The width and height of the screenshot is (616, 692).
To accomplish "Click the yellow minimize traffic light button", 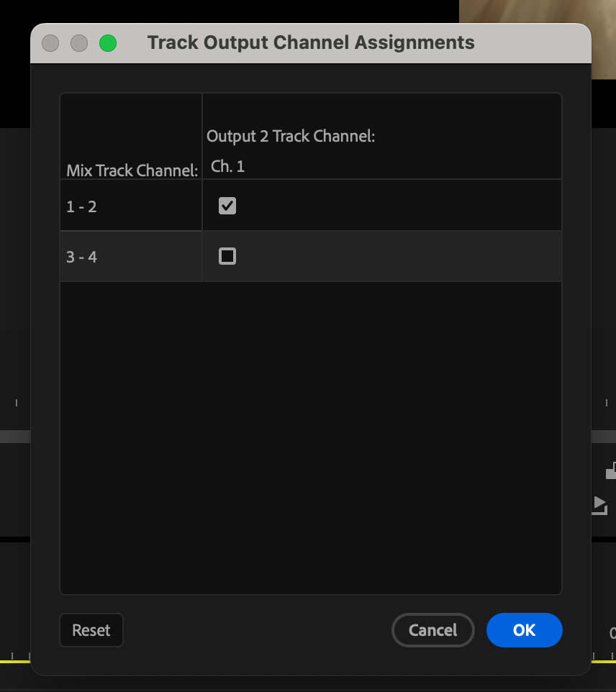I will 79,43.
